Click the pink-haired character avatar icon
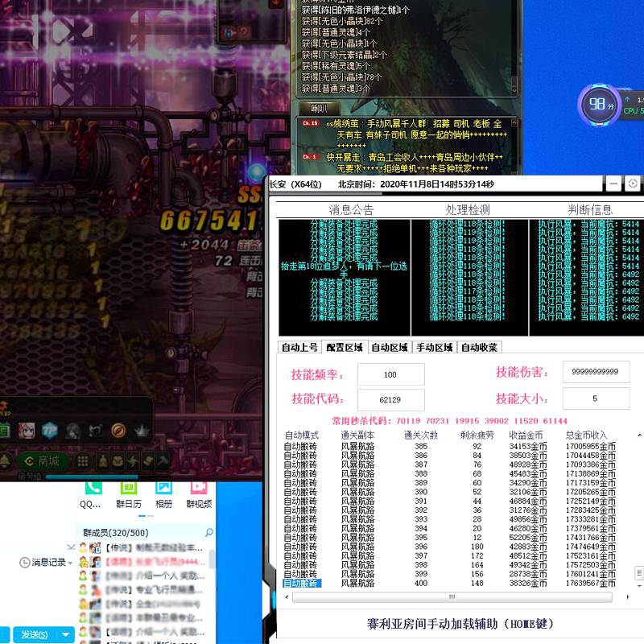This screenshot has width=644, height=644. pyautogui.click(x=27, y=431)
